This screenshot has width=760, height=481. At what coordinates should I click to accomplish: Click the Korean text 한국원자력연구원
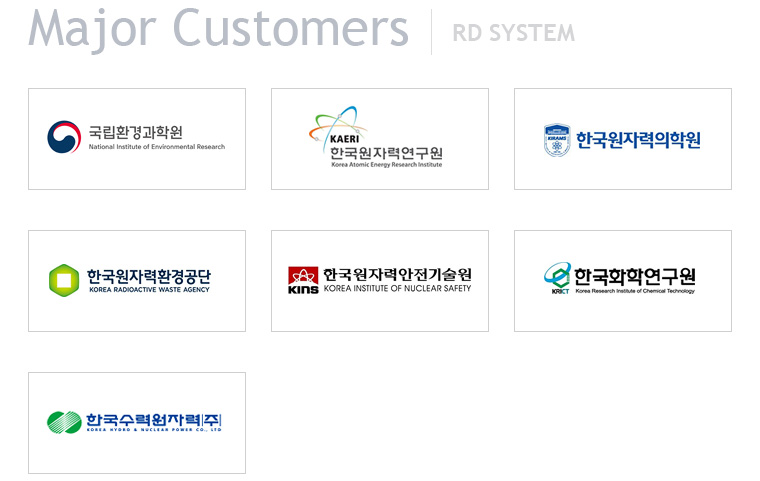click(x=386, y=153)
